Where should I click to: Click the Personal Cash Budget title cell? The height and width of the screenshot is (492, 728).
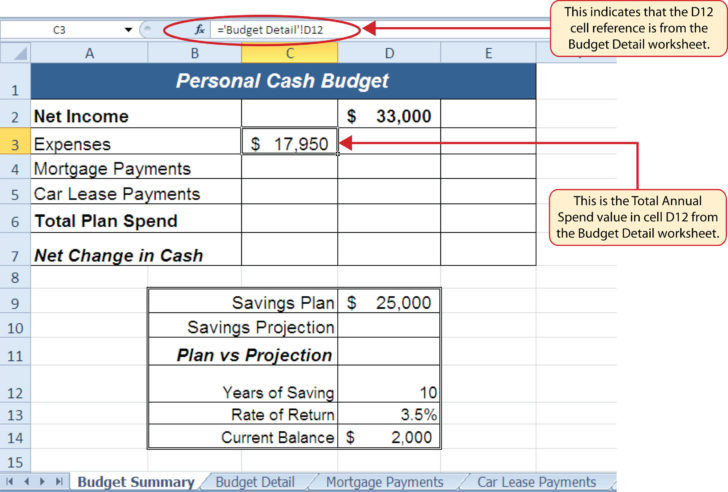tap(283, 81)
